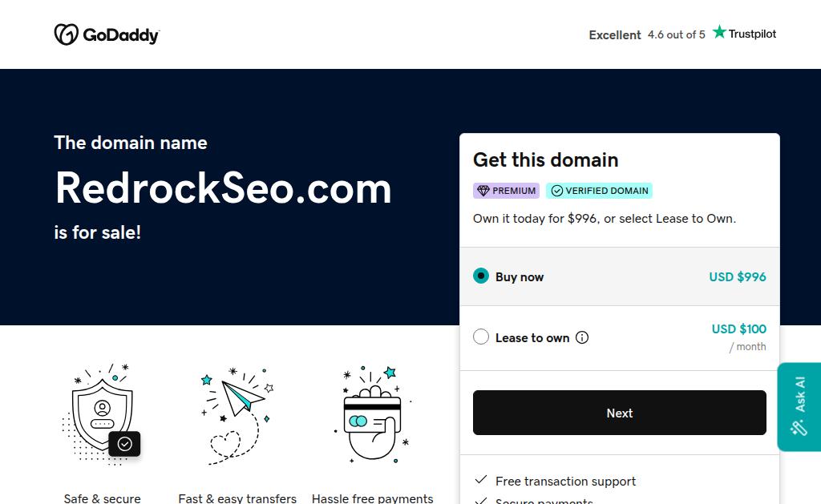Click the Ask AI sparkle wand icon
821x504 pixels.
click(x=799, y=427)
